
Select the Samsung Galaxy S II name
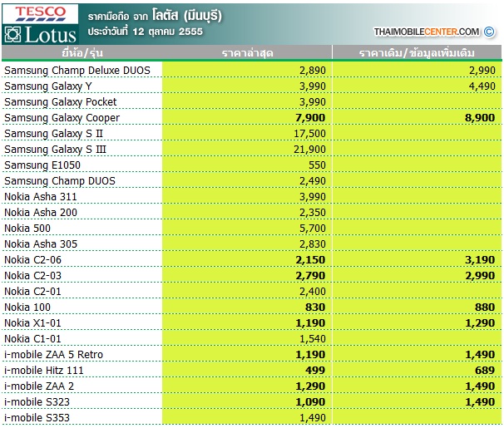pos(53,133)
